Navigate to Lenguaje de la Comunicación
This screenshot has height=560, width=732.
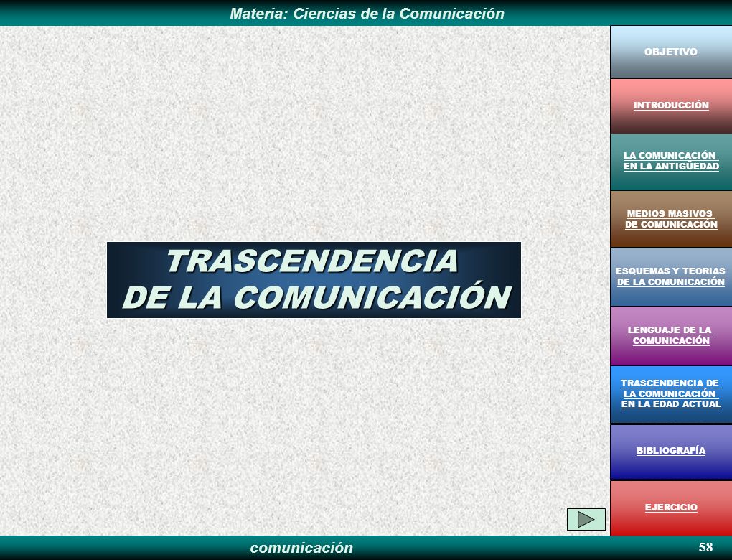click(x=671, y=335)
